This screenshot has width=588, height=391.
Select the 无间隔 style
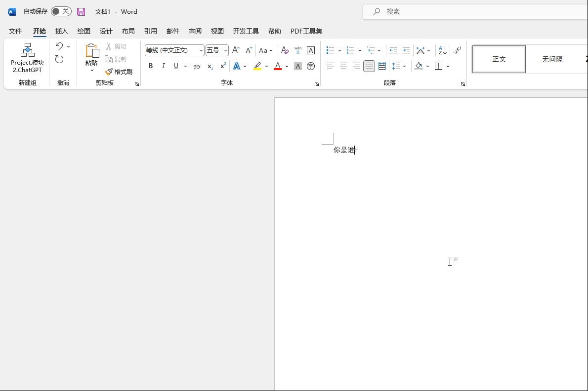pos(552,59)
